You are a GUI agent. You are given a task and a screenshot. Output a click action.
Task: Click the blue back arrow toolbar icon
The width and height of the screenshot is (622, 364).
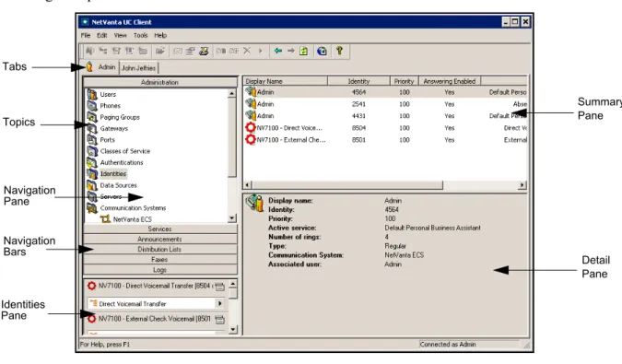point(278,51)
